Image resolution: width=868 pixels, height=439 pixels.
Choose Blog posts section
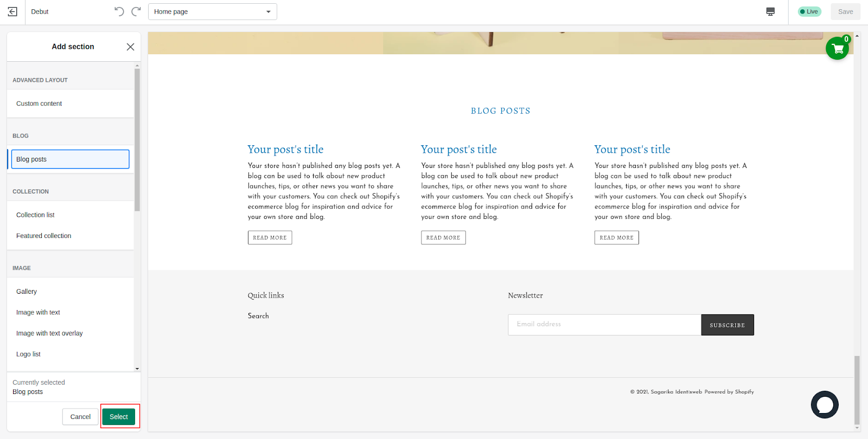[x=70, y=159]
